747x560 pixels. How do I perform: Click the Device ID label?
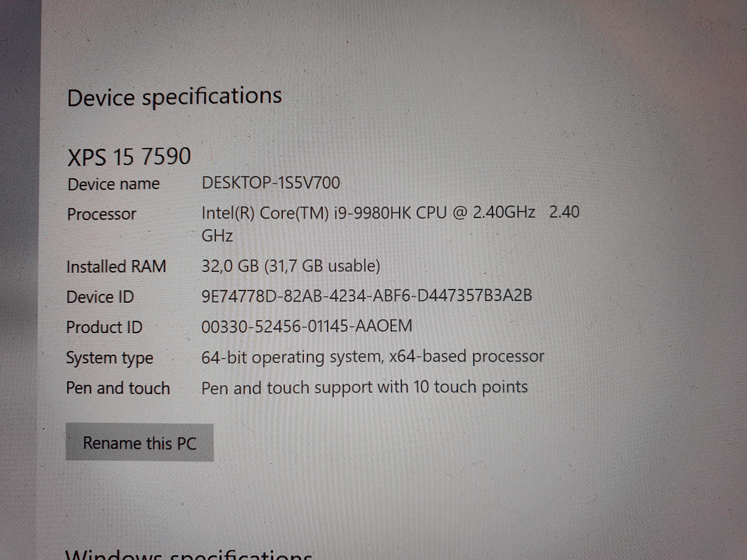[100, 297]
